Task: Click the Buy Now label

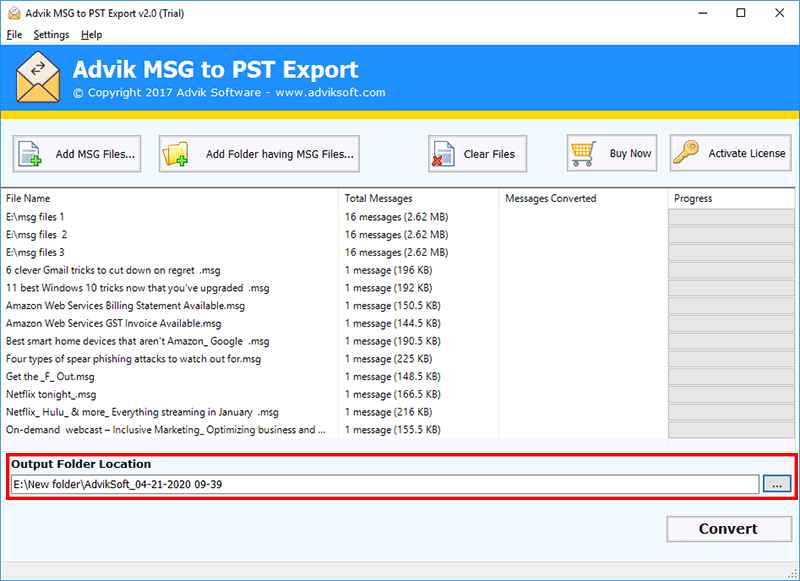Action: coord(630,153)
